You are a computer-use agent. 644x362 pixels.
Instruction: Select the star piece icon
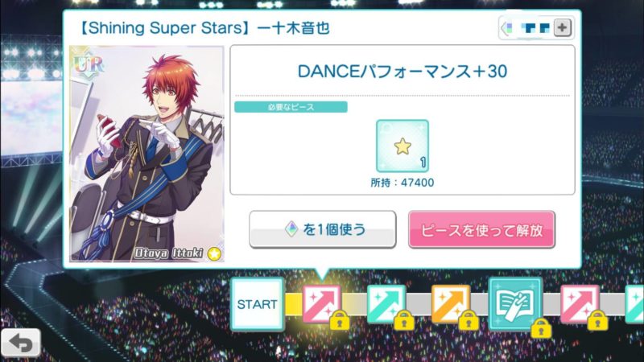pos(402,146)
